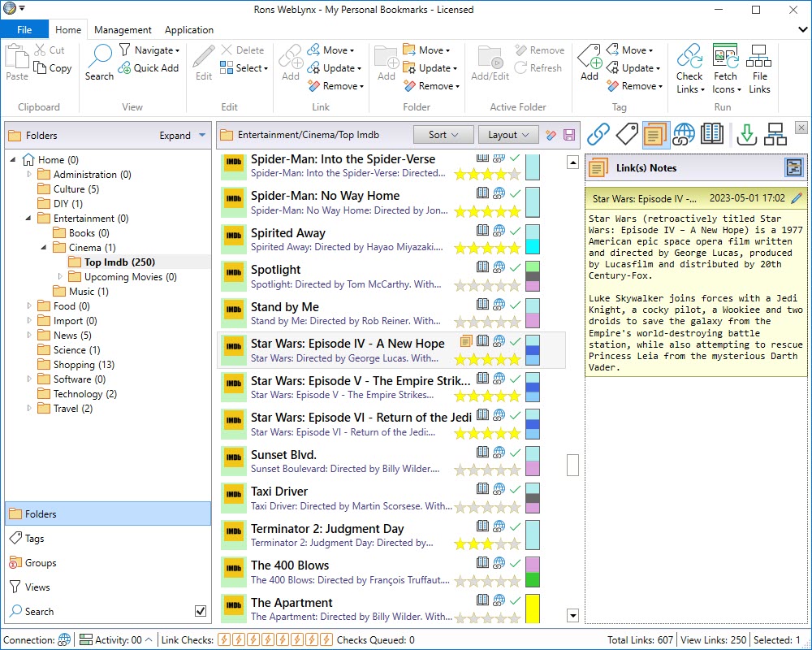Switch to the Management ribbon tab

[123, 30]
